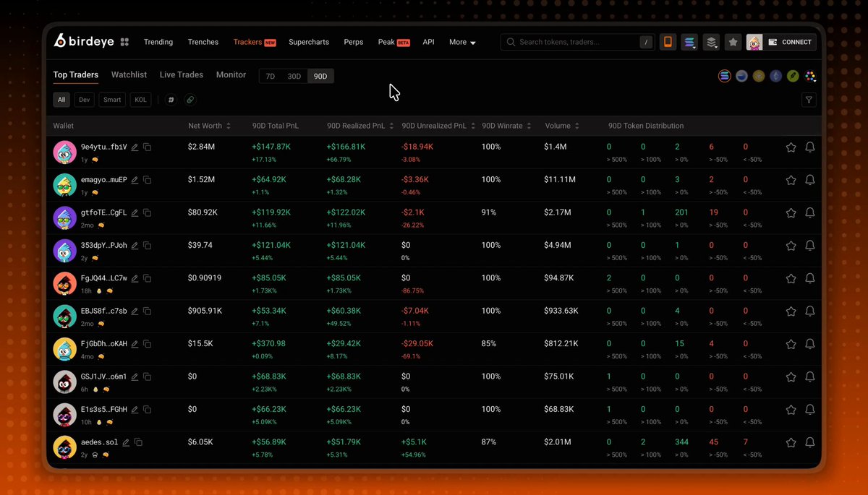Click the Birdeye logo
The width and height of the screenshot is (868, 495).
(84, 42)
